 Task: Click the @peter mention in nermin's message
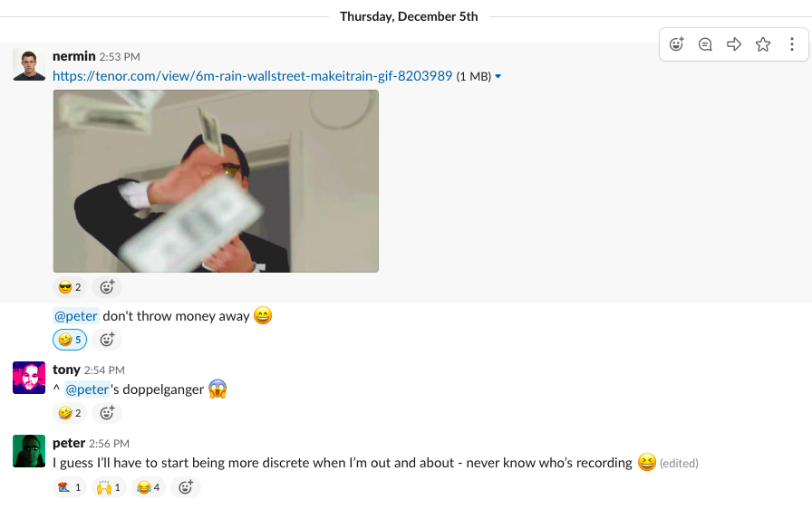(x=76, y=316)
